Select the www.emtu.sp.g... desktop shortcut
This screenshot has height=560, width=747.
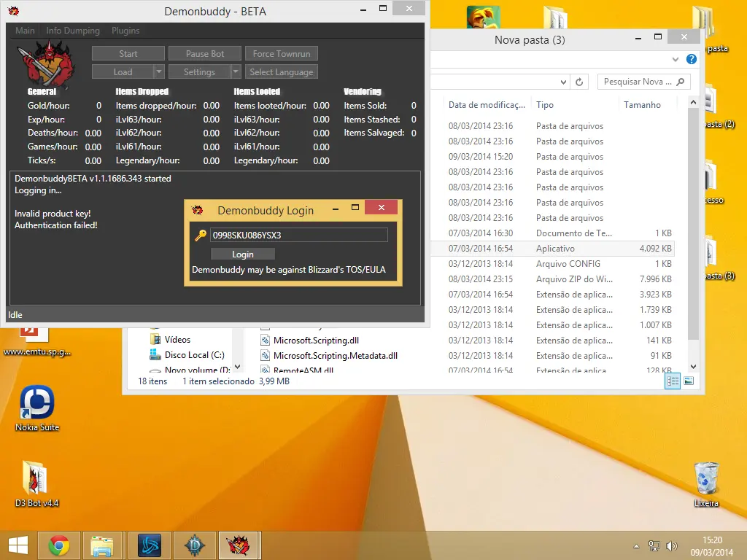(x=37, y=341)
